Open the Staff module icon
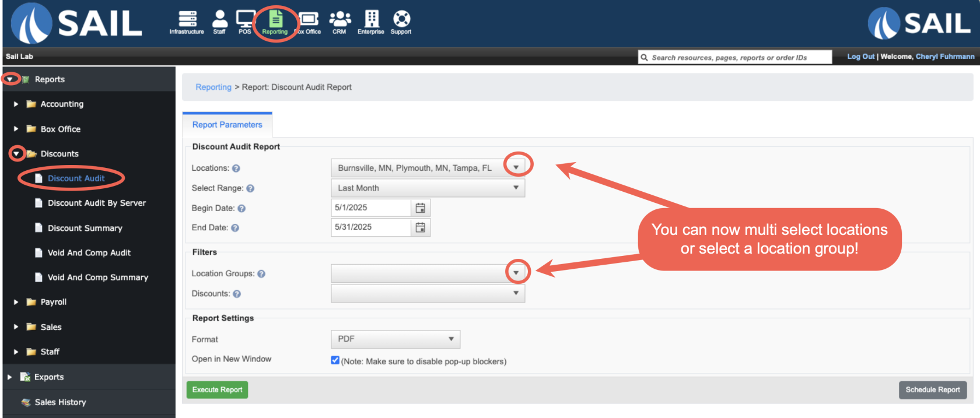 [x=220, y=23]
